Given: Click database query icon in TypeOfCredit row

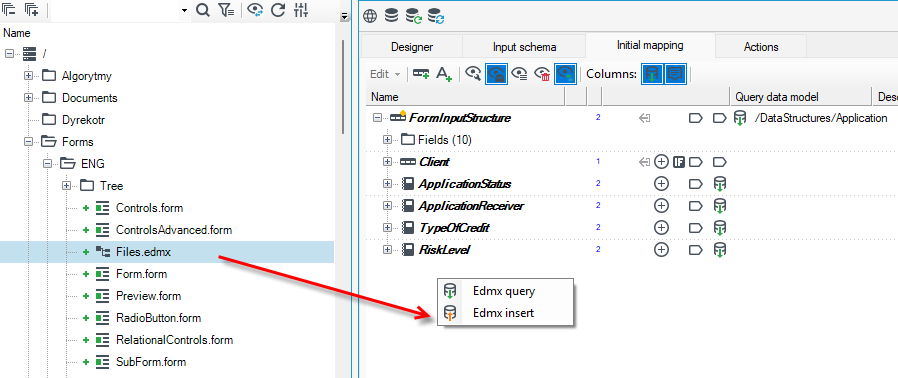Looking at the screenshot, I should pyautogui.click(x=720, y=228).
